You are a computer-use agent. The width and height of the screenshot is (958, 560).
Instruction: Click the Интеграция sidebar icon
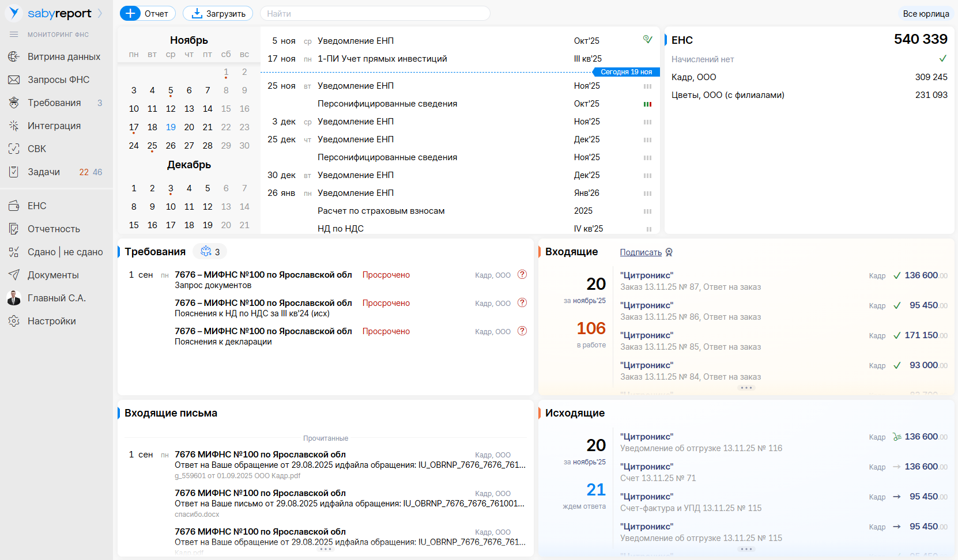click(x=14, y=126)
